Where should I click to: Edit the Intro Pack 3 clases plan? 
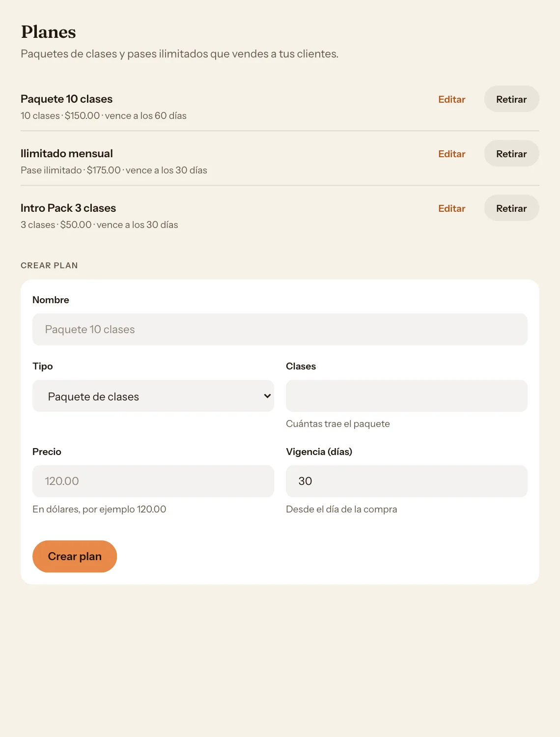coord(451,208)
